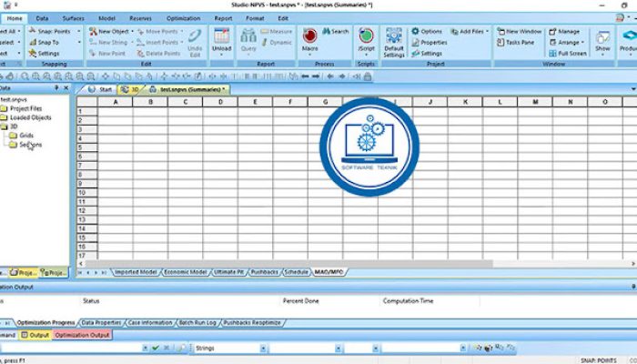
Task: Open the Add Files dropdown
Action: (487, 31)
